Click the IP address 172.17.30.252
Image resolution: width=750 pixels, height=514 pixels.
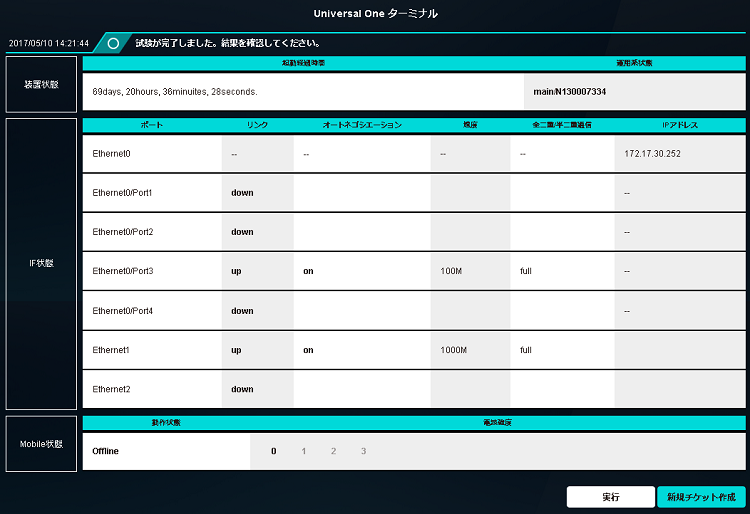(651, 154)
